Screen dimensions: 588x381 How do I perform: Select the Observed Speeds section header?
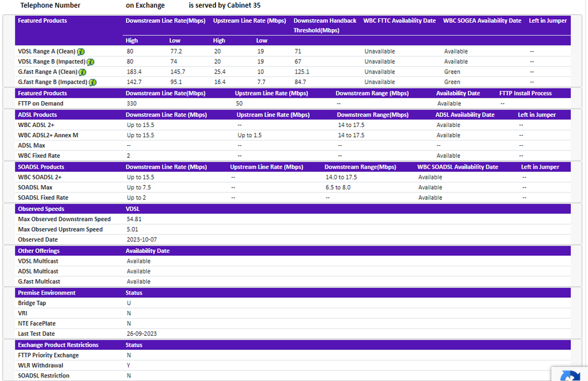41,209
